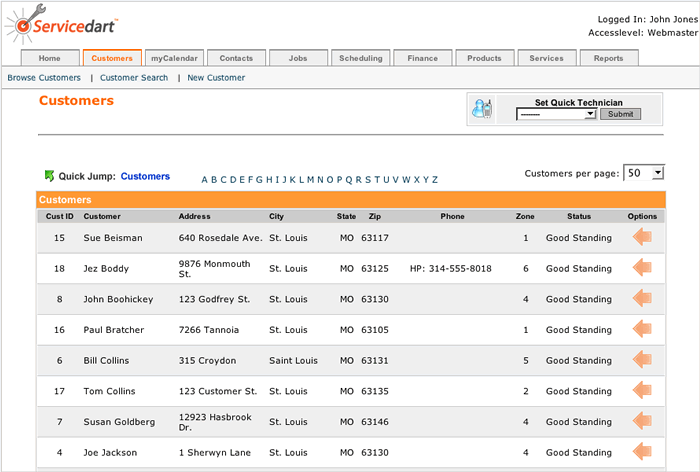Click the Quick Jump Customers link
This screenshot has height=472, width=700.
[145, 177]
